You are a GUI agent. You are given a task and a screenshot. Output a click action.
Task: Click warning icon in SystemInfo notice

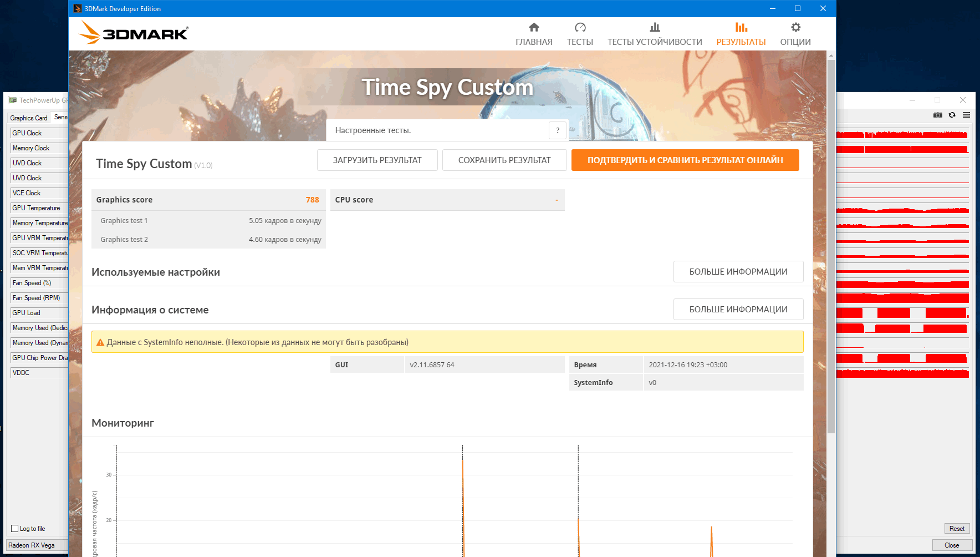pos(100,342)
